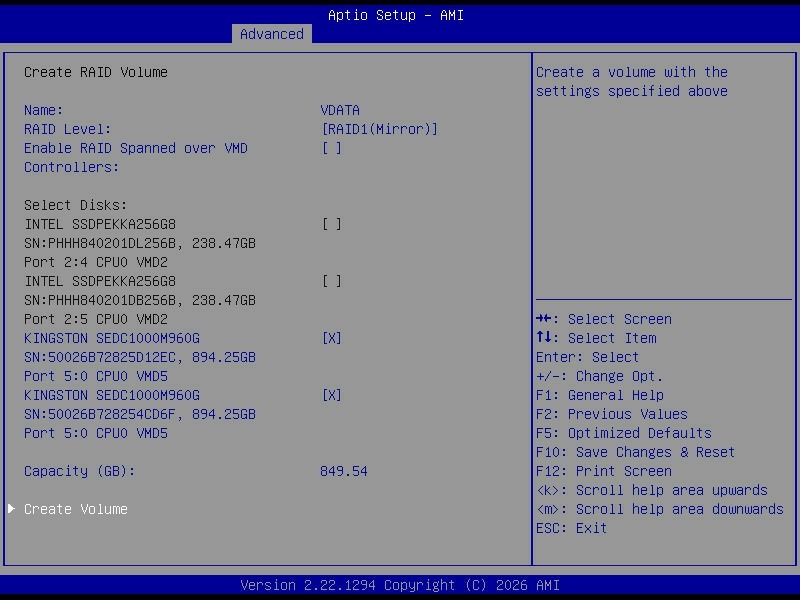Click the Select Item up-down arrows icon
The height and width of the screenshot is (600, 800).
click(543, 338)
